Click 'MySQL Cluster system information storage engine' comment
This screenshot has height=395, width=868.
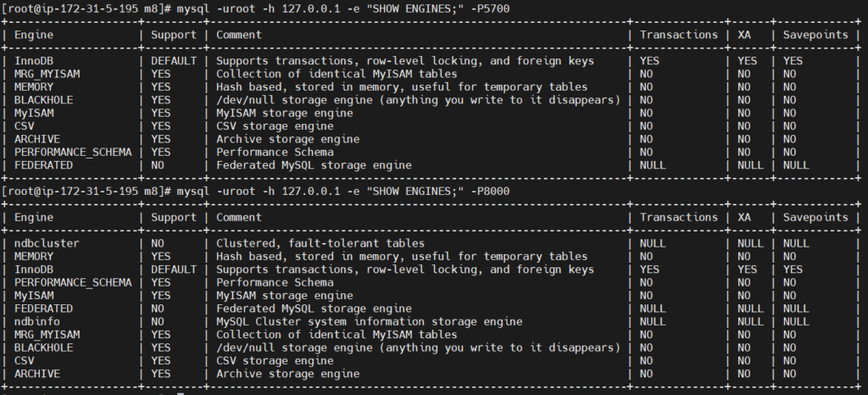click(370, 321)
